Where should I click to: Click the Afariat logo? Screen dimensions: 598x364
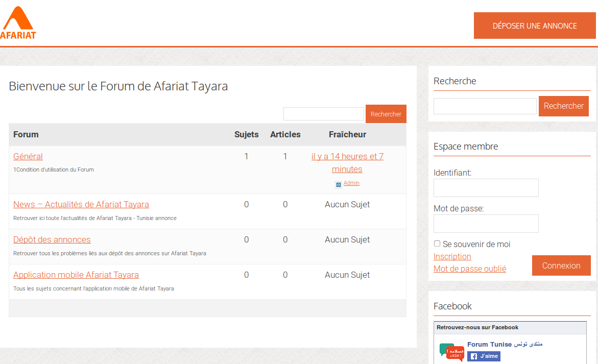coord(18,23)
